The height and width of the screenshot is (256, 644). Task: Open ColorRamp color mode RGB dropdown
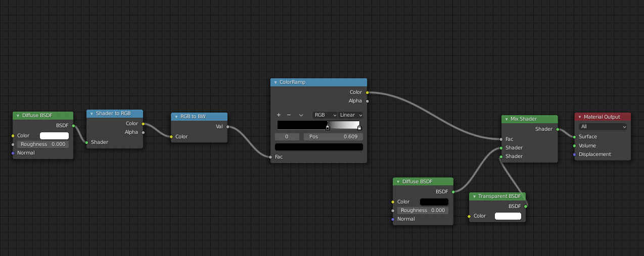(325, 115)
